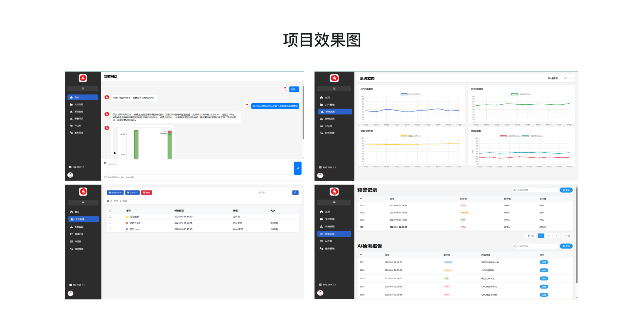Screen dimensions: 644x329
Task: Toggle red upload legend in 网络流量 chart
Action: click(x=503, y=136)
